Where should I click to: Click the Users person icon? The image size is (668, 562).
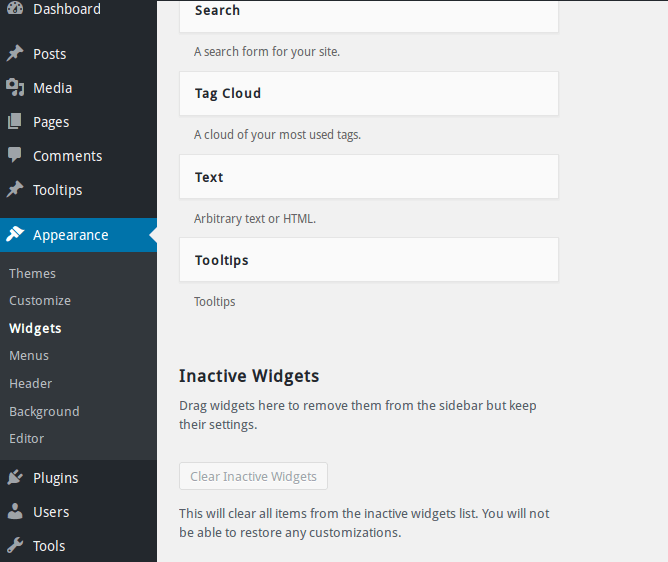click(15, 511)
